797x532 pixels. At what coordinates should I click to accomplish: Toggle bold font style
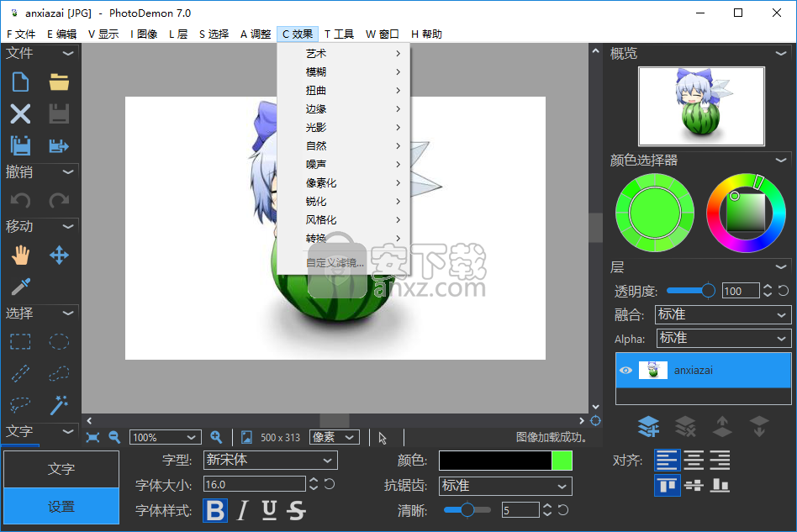(x=215, y=511)
